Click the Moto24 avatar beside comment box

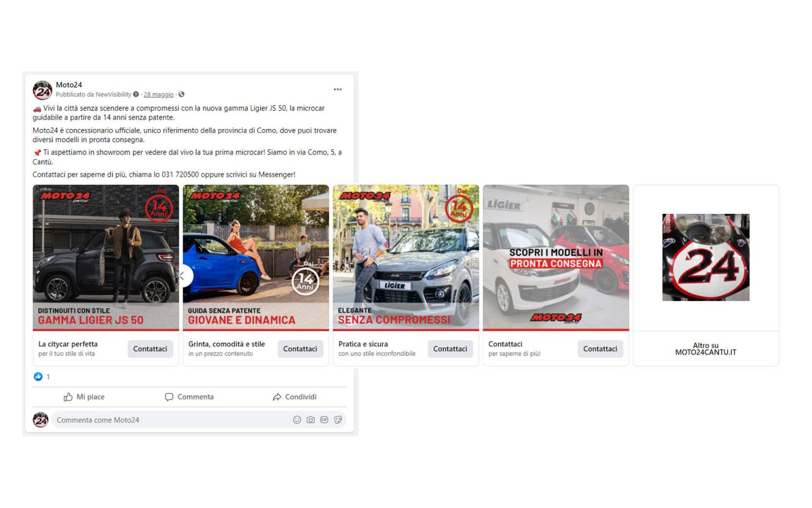[x=41, y=420]
